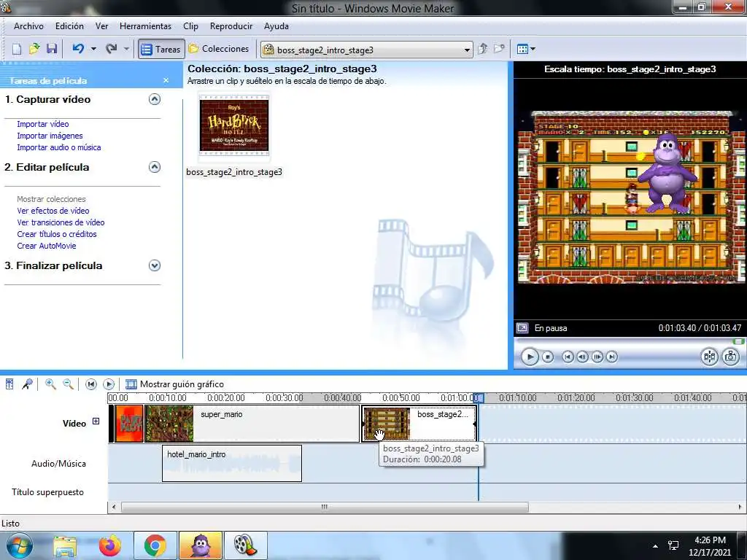
Task: Open Firefox from the taskbar
Action: [x=110, y=545]
